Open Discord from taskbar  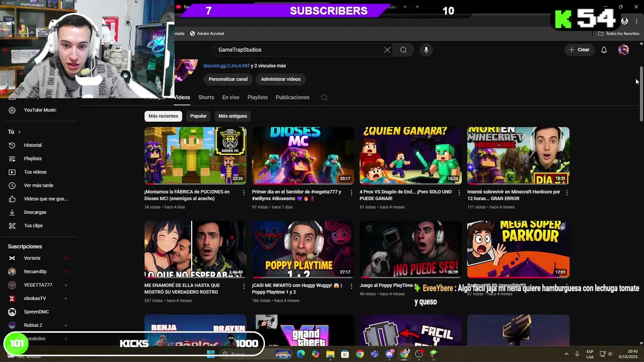point(389,354)
